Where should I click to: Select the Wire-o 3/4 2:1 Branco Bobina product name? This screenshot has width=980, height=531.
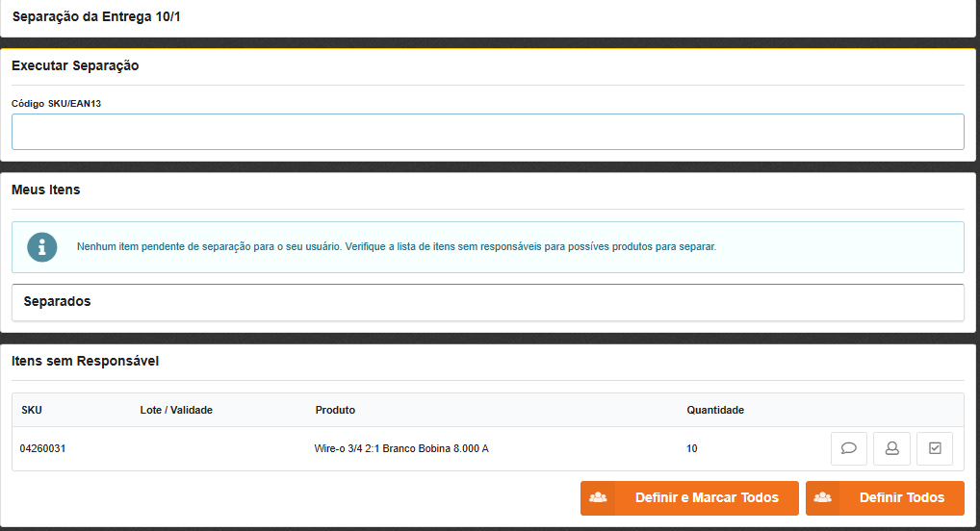pos(400,448)
